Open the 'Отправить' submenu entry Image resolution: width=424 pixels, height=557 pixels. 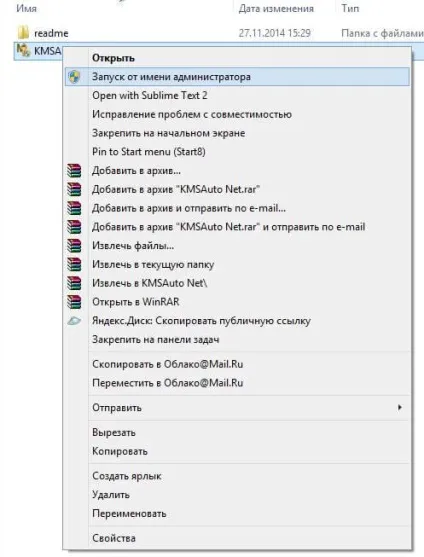tap(237, 408)
